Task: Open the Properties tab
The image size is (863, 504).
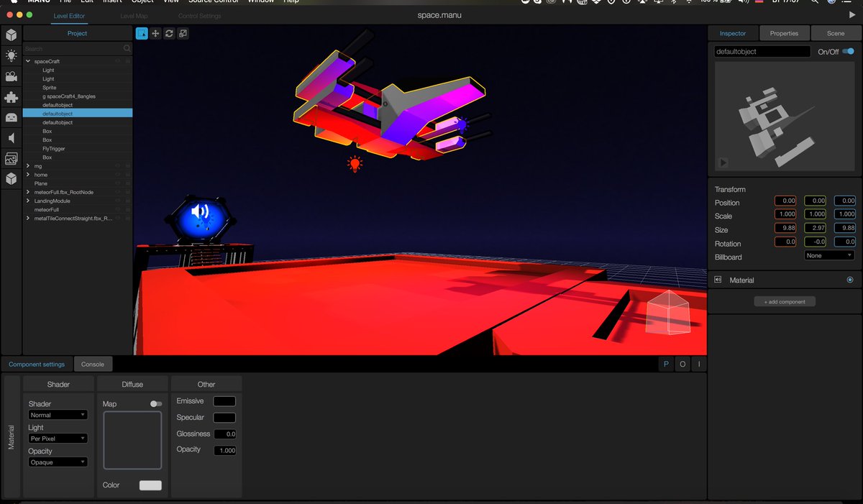Action: coord(784,33)
